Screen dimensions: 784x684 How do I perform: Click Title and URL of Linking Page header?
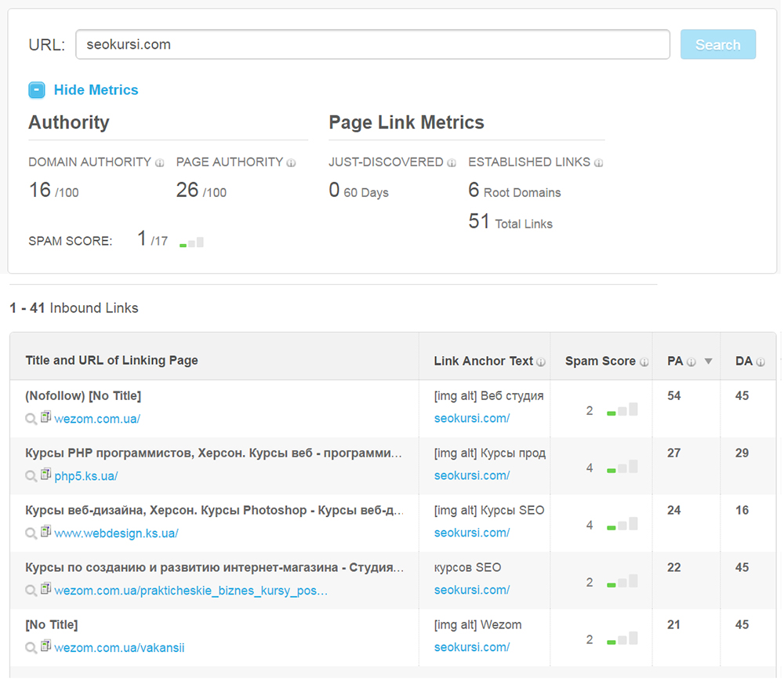[111, 361]
